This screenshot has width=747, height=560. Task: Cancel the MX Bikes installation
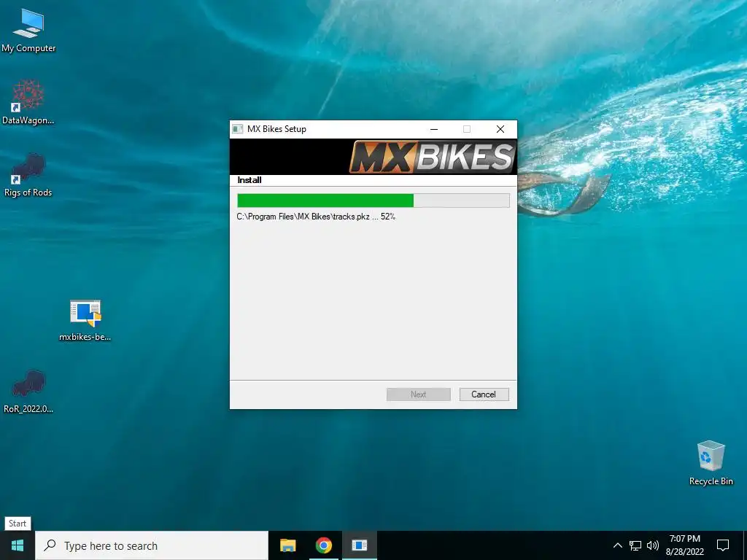[484, 394]
